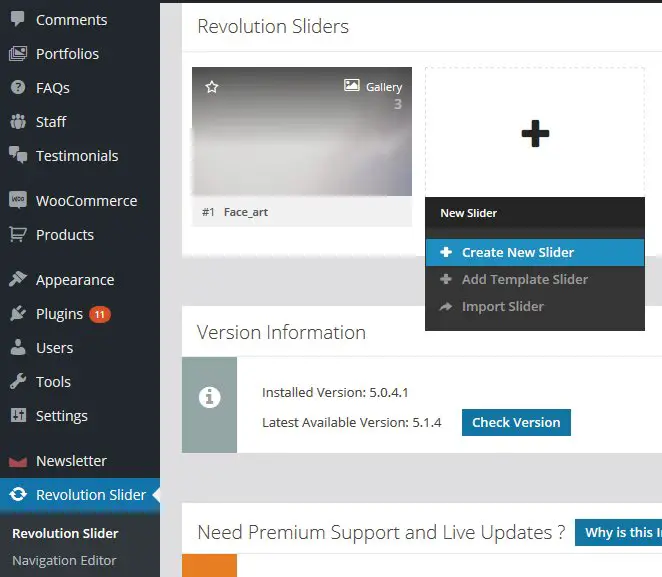Open the Face_art slider thumbnail
Image resolution: width=662 pixels, height=577 pixels.
click(x=302, y=131)
